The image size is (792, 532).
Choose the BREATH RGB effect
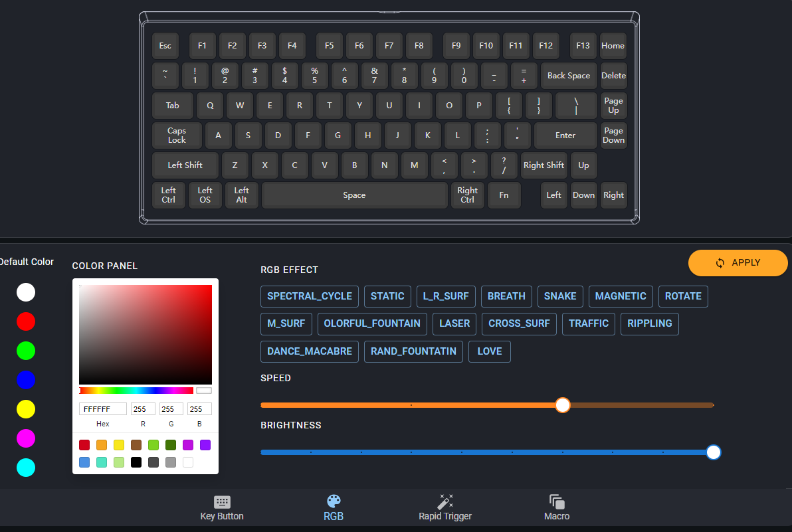pos(506,296)
